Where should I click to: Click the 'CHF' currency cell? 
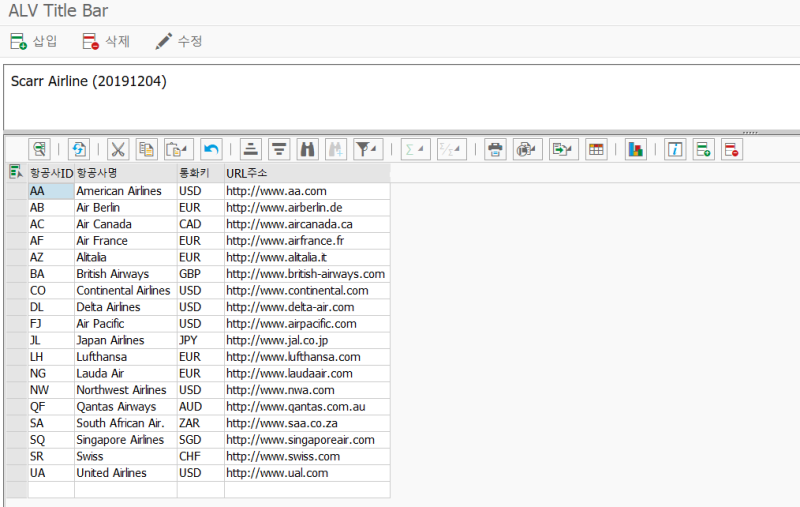201,456
